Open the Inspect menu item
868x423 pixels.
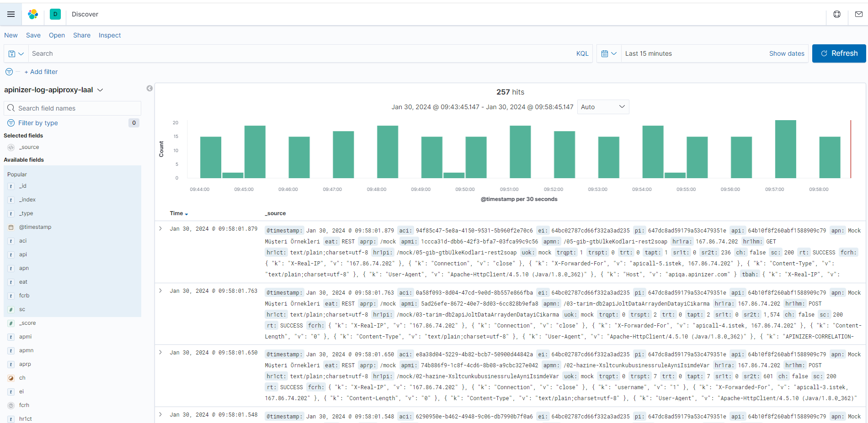coord(110,35)
